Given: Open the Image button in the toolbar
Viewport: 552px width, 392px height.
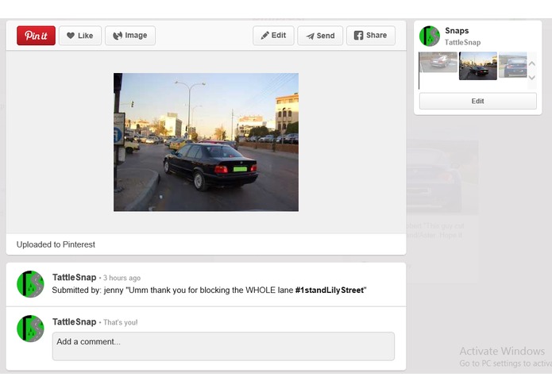Looking at the screenshot, I should [130, 36].
